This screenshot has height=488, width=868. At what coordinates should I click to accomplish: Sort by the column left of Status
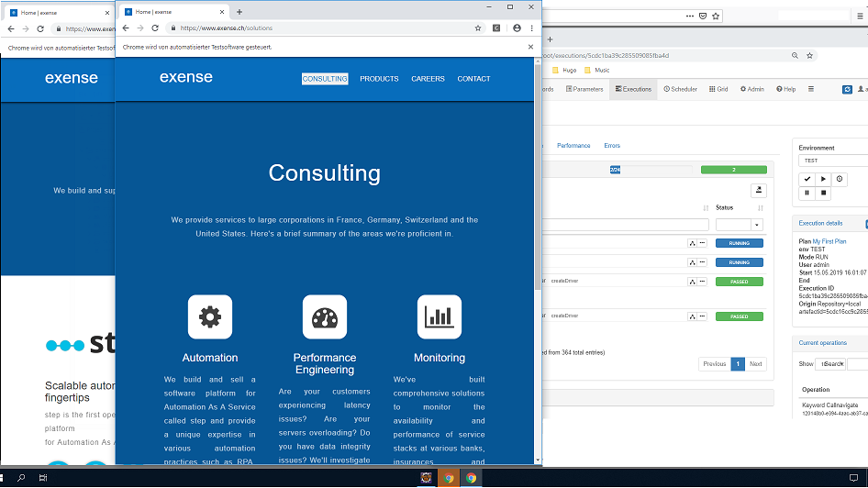(706, 208)
